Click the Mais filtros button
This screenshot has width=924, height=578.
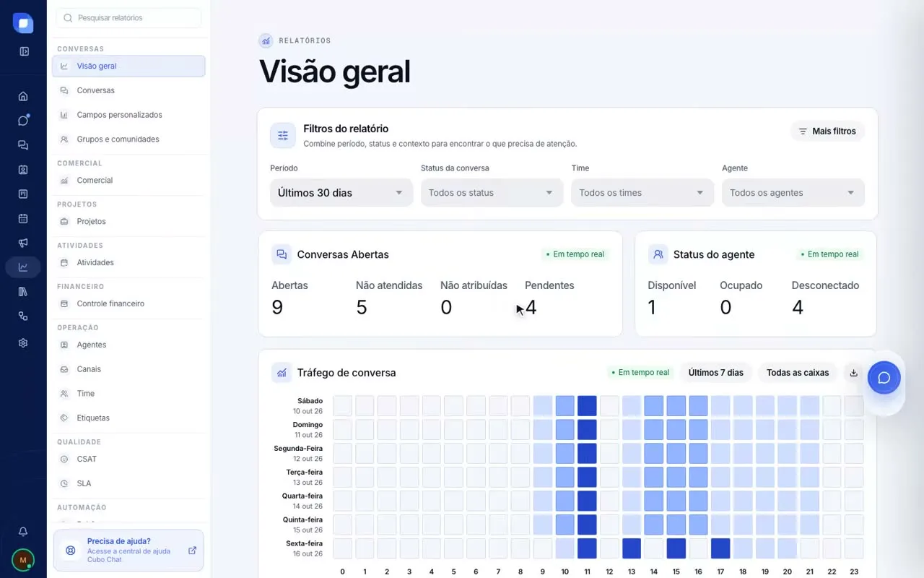[x=827, y=131]
